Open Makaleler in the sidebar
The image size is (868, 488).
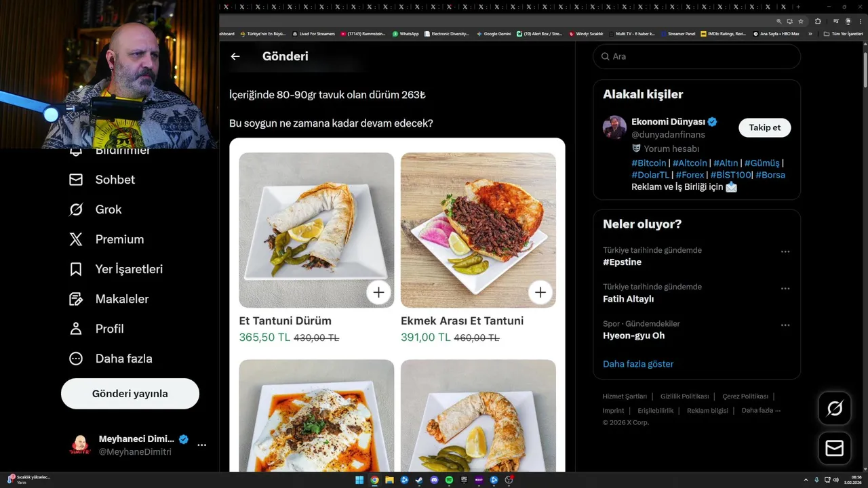pos(108,299)
